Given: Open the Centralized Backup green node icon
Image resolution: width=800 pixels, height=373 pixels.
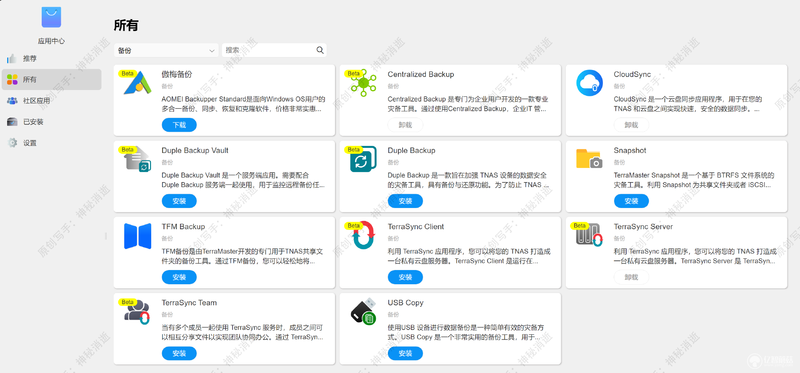Looking at the screenshot, I should (x=363, y=83).
